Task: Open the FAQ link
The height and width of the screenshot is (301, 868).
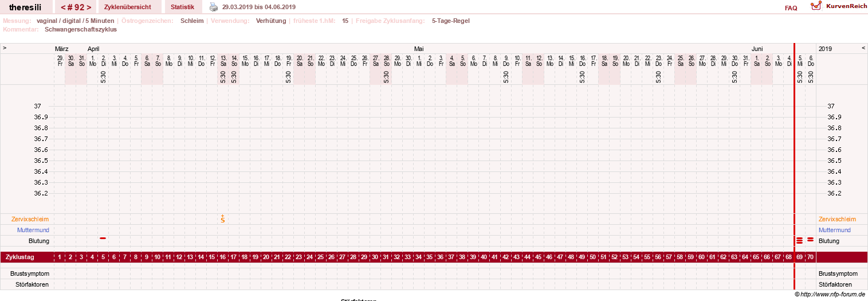Action: pos(791,8)
